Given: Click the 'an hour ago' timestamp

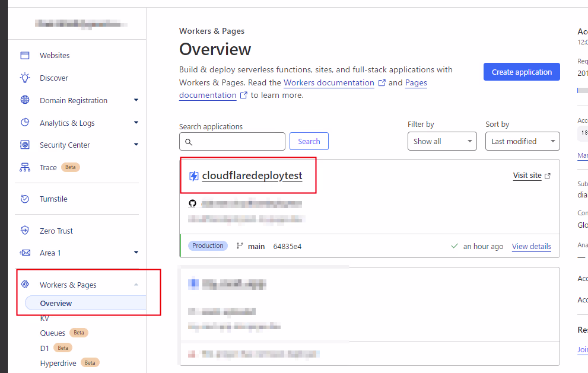Looking at the screenshot, I should pos(483,246).
